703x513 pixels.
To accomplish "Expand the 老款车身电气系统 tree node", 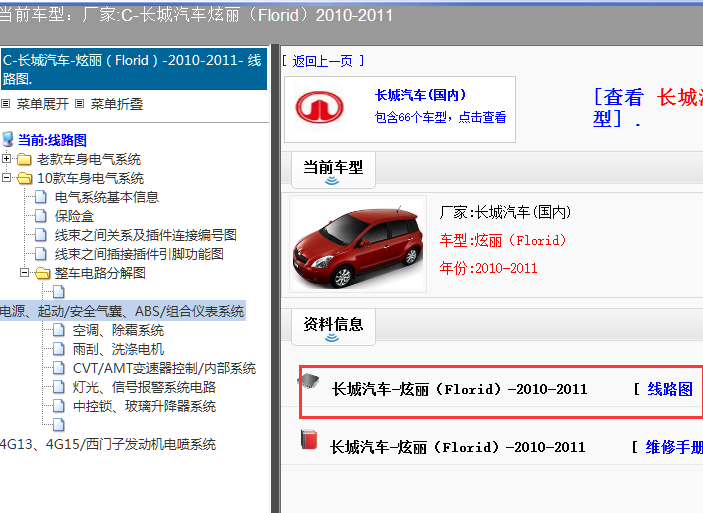I will coord(6,158).
